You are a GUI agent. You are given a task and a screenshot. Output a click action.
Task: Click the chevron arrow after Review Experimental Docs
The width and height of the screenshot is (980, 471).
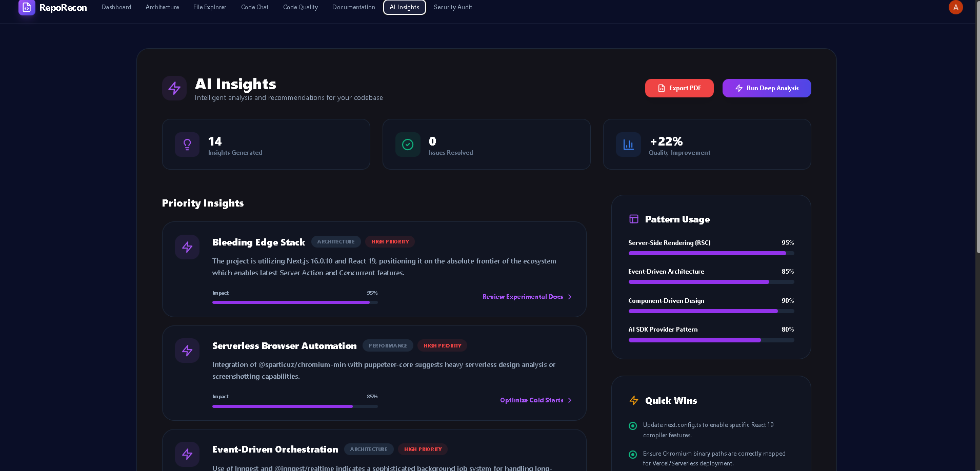570,297
